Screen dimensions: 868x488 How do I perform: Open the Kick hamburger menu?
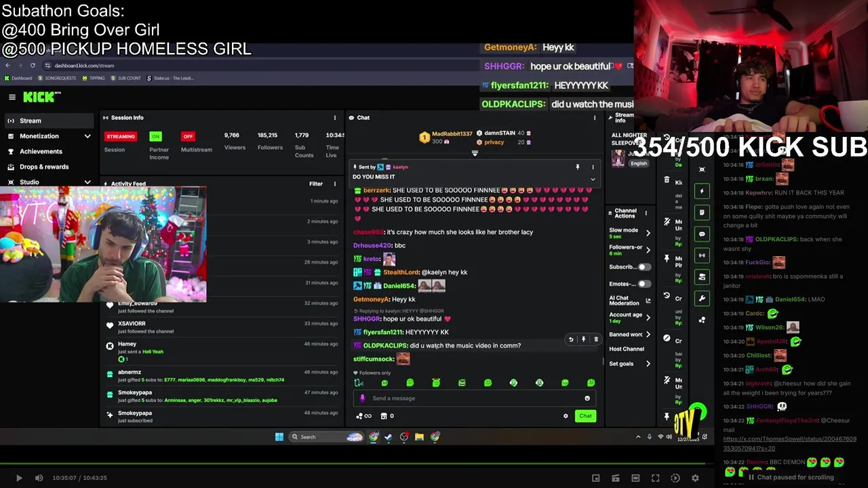tap(12, 97)
